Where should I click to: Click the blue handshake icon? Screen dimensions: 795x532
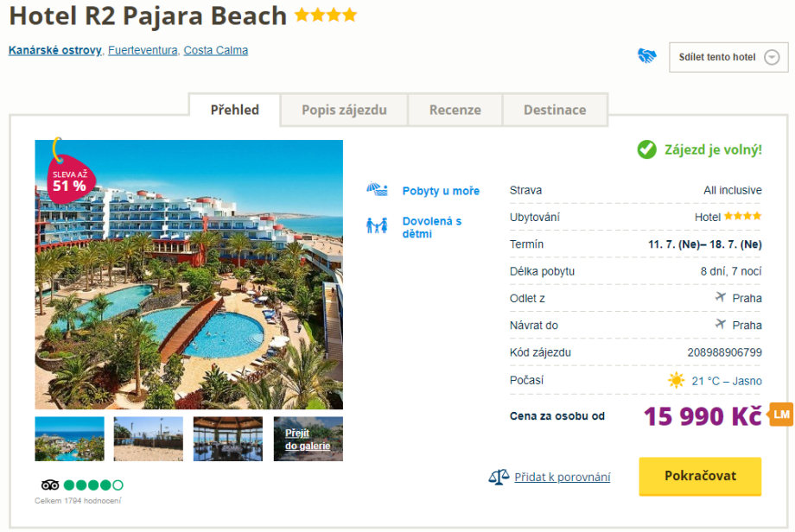(646, 56)
